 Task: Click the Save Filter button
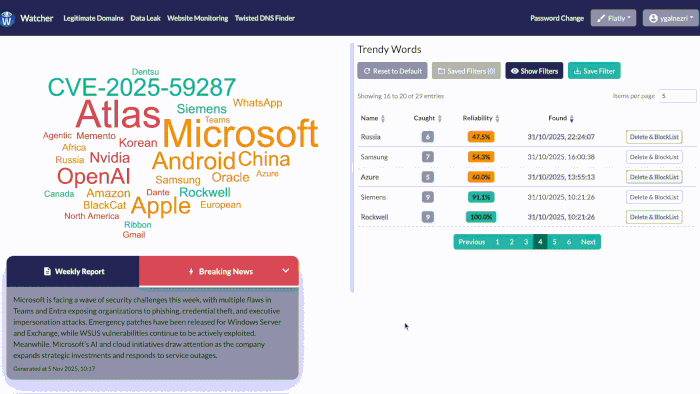(594, 71)
